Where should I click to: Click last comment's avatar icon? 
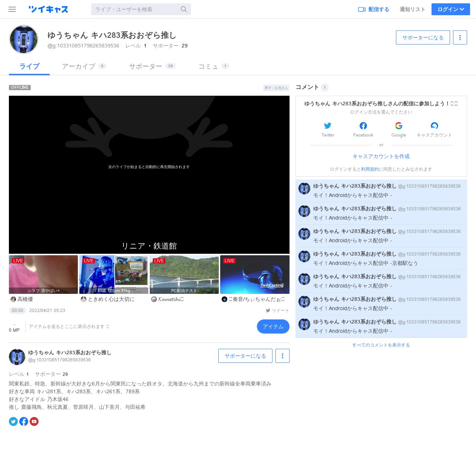(304, 324)
